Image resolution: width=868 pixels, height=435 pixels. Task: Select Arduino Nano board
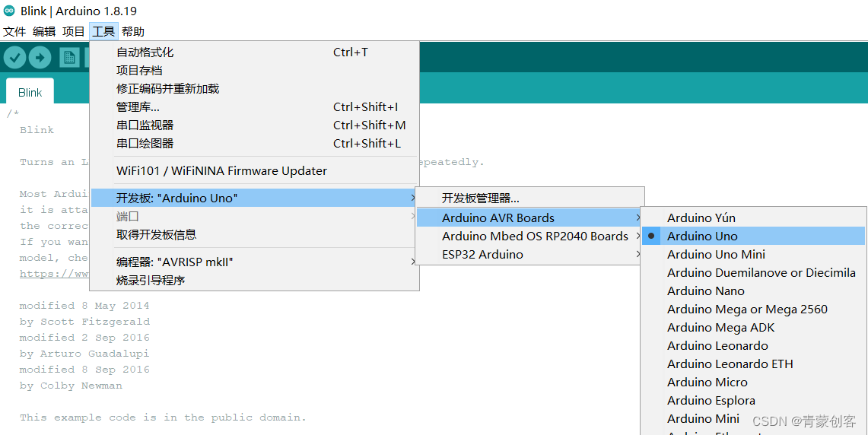(753, 291)
